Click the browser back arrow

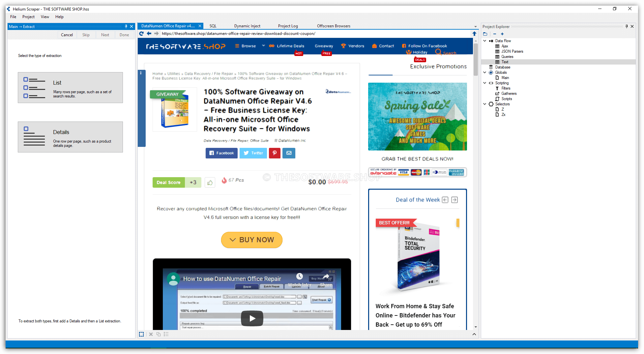pos(149,34)
